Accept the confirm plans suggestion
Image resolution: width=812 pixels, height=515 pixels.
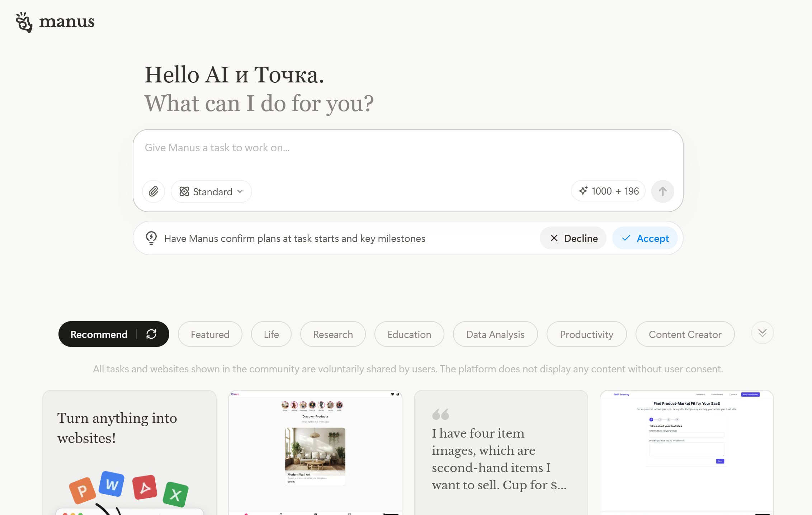click(x=645, y=238)
